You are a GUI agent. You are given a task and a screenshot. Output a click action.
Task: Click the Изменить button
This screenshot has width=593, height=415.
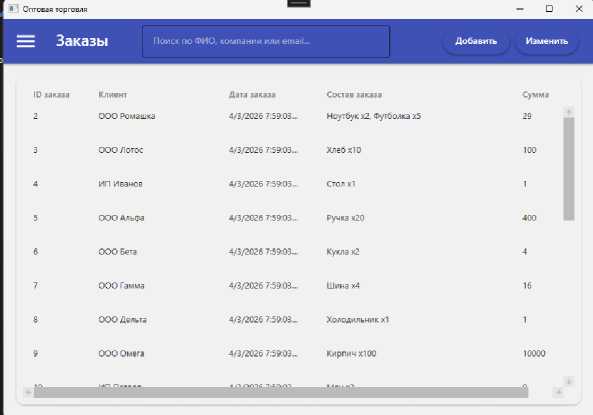[546, 41]
